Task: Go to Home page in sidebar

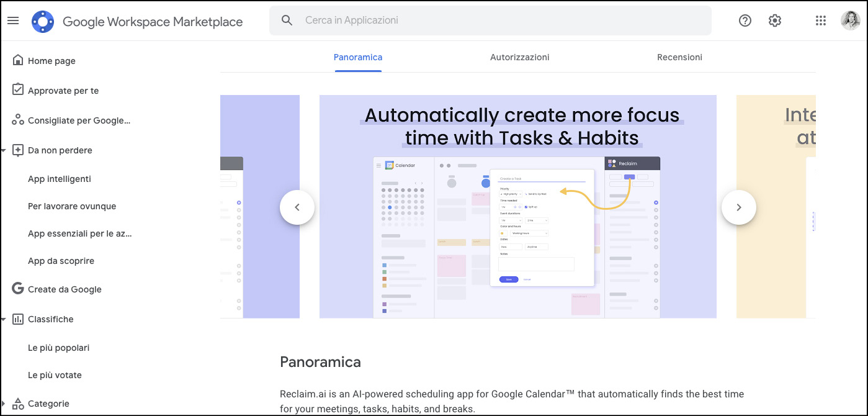Action: [51, 61]
